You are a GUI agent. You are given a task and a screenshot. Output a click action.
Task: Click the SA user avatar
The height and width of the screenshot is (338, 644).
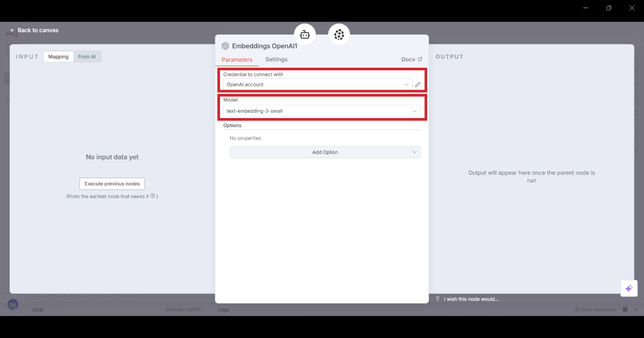[13, 305]
